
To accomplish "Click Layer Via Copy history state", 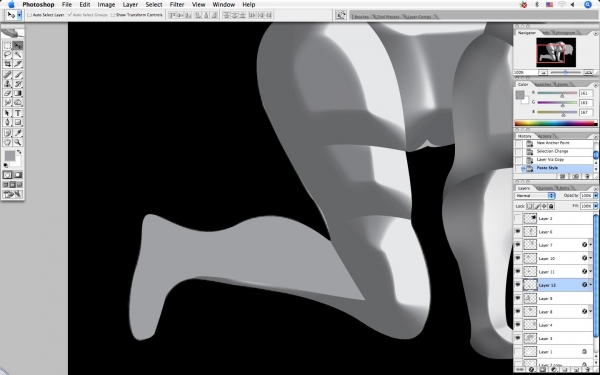I will pyautogui.click(x=558, y=160).
